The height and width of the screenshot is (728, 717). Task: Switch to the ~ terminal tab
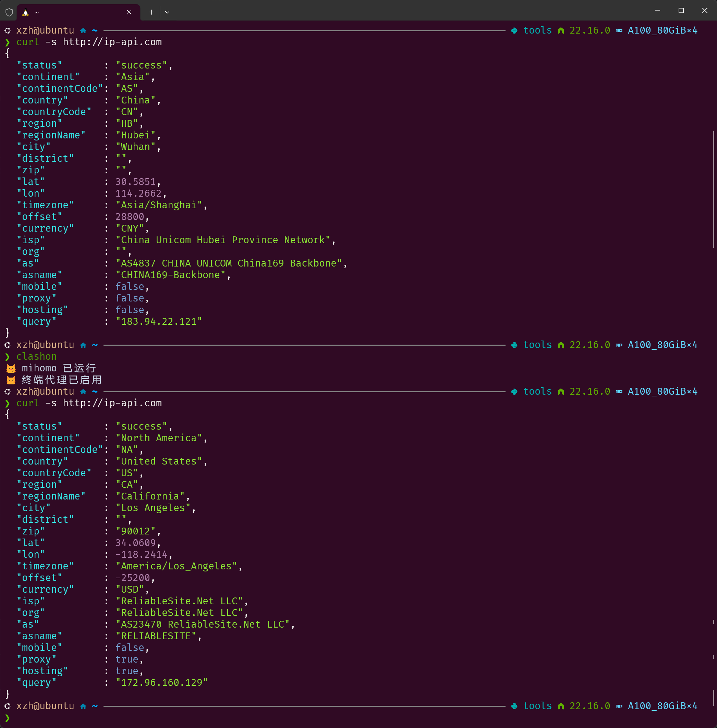tap(78, 12)
